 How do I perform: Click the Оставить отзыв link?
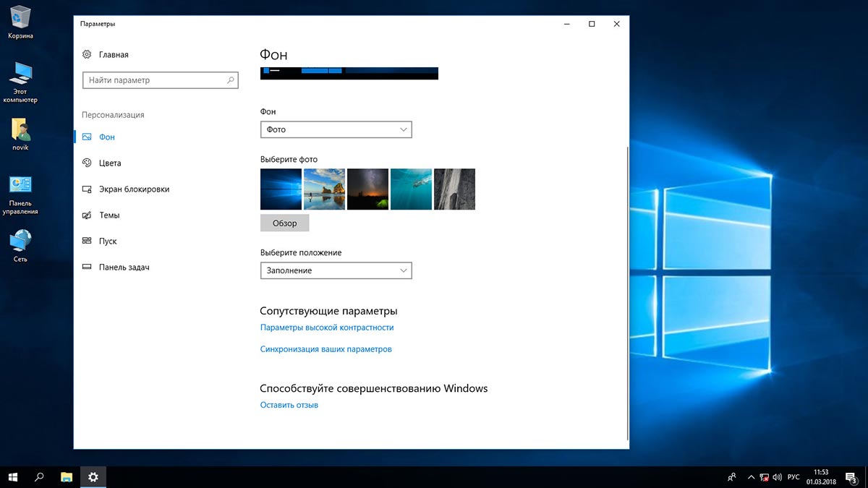point(289,405)
